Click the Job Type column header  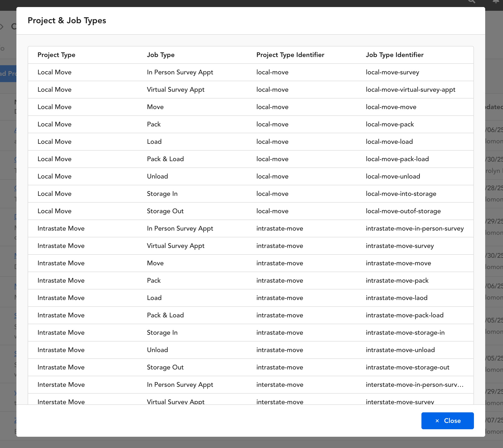pos(161,55)
